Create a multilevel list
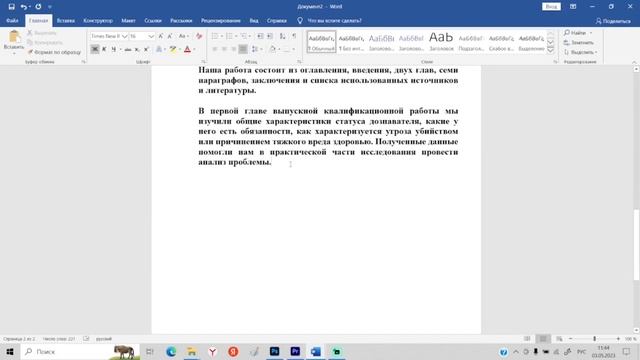The image size is (640, 360). pos(244,36)
